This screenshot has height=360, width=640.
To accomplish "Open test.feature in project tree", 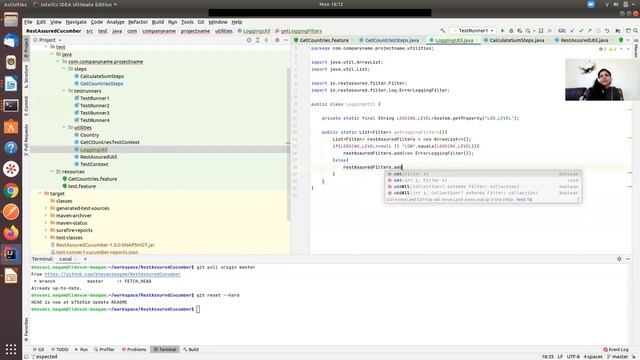I will [82, 186].
